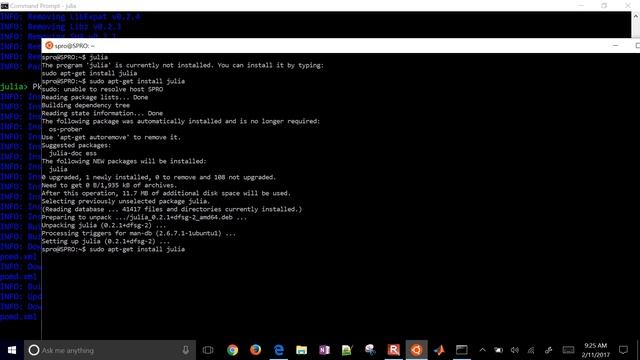Click the last prompt 'sudo apt-get install julia'
The width and height of the screenshot is (640, 360).
pos(137,249)
